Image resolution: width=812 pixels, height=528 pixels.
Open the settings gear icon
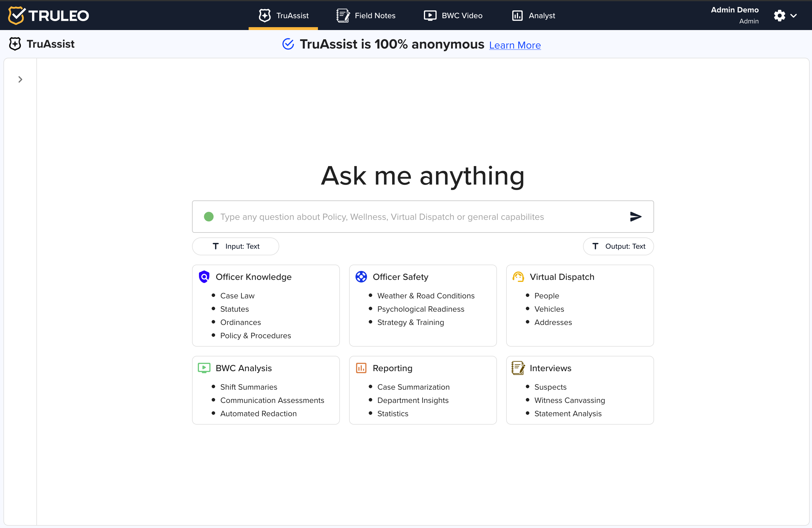(779, 15)
